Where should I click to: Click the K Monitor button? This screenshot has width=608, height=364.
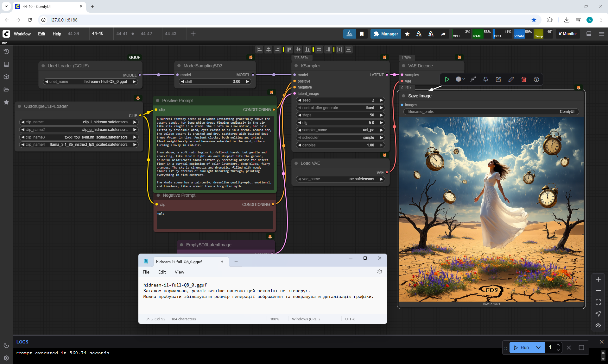click(x=567, y=34)
